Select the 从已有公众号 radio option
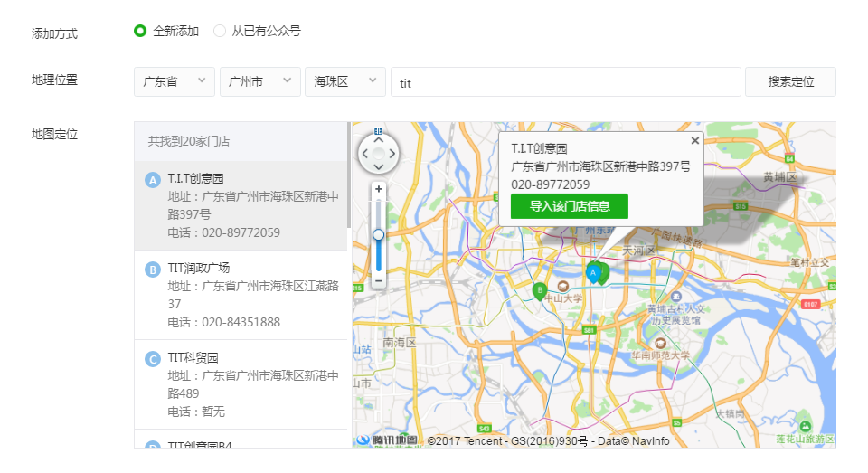The height and width of the screenshot is (473, 868). click(220, 31)
